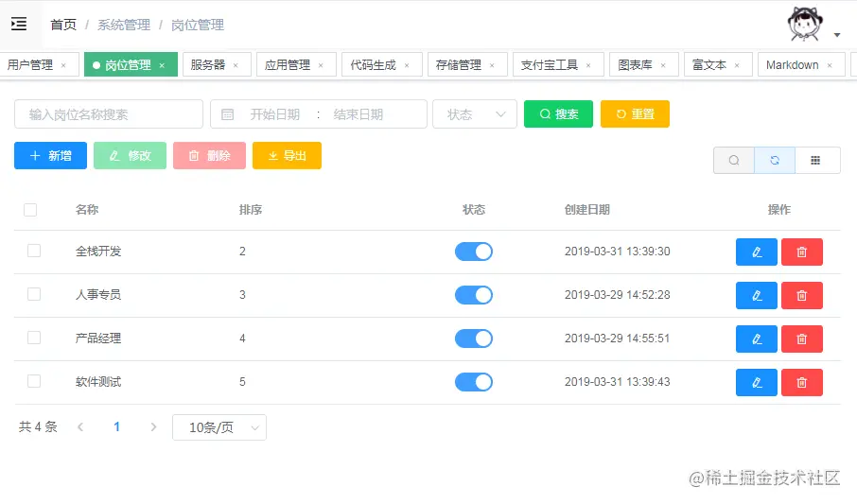Refresh the table with the refresh icon

tap(775, 160)
